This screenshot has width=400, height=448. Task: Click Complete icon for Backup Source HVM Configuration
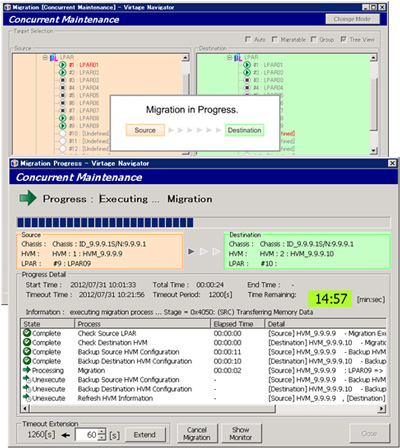click(x=27, y=351)
